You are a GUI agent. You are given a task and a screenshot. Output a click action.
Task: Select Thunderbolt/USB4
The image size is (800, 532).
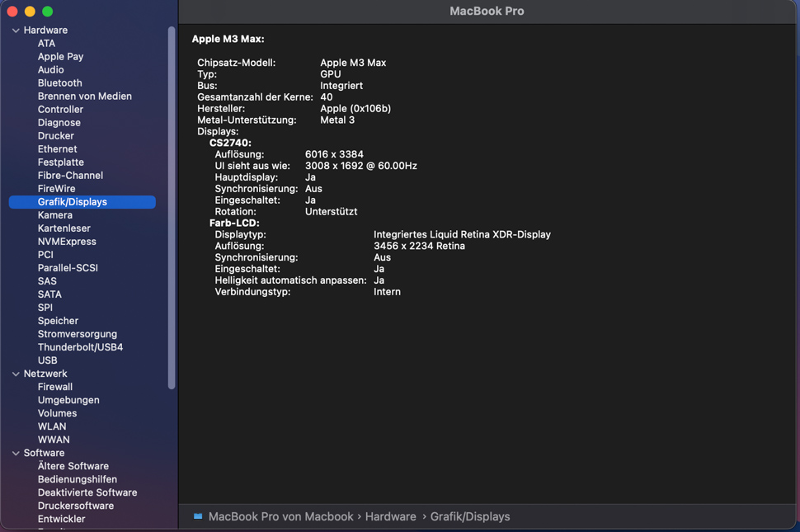[x=80, y=348]
